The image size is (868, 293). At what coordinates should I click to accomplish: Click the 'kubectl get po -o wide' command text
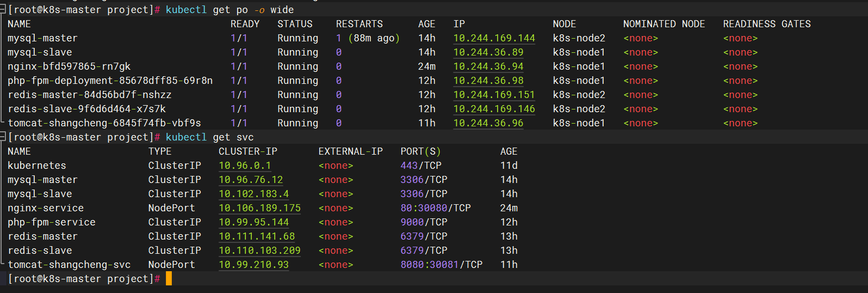230,10
